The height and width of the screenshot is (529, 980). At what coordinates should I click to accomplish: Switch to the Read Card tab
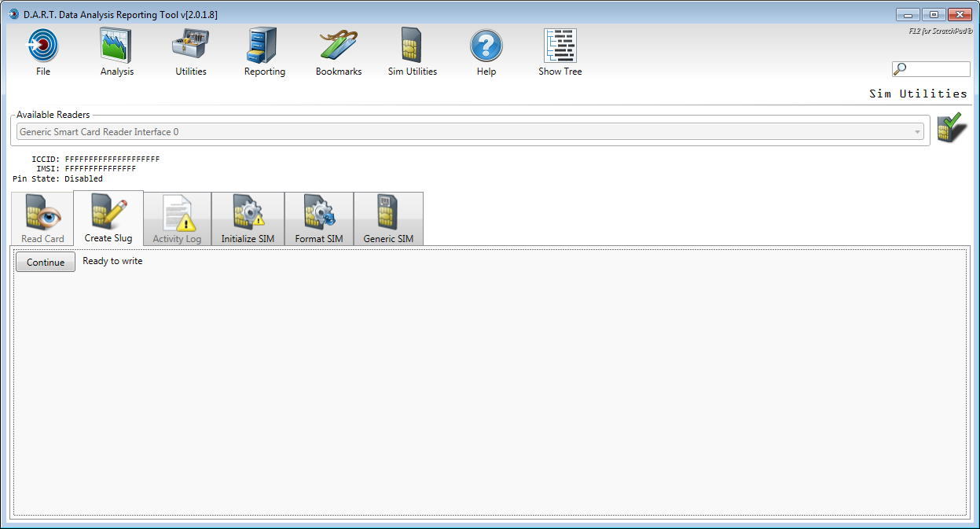(42, 219)
